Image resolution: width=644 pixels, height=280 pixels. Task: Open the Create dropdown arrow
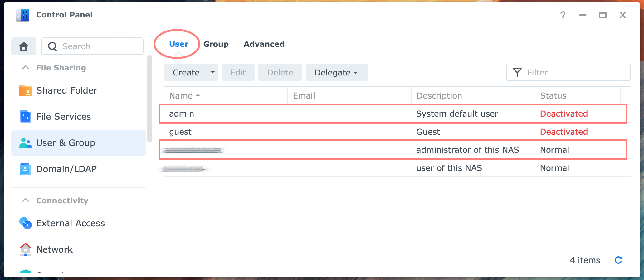(213, 72)
